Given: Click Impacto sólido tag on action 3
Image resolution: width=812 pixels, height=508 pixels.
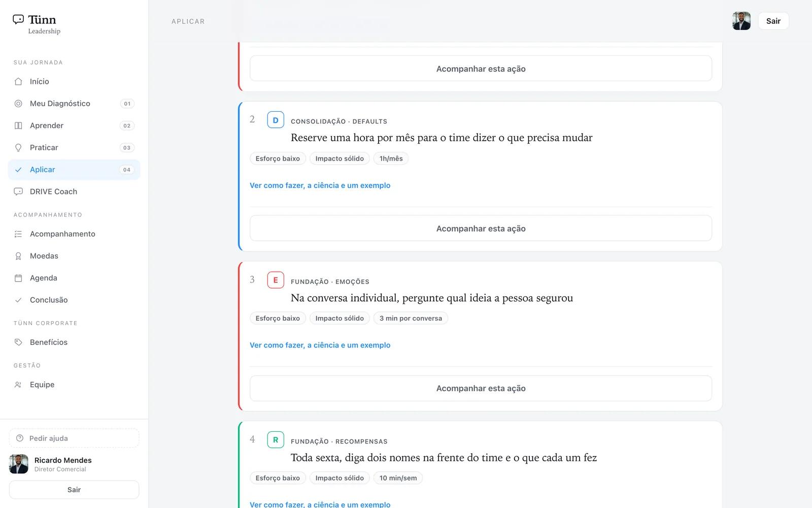Looking at the screenshot, I should tap(340, 319).
